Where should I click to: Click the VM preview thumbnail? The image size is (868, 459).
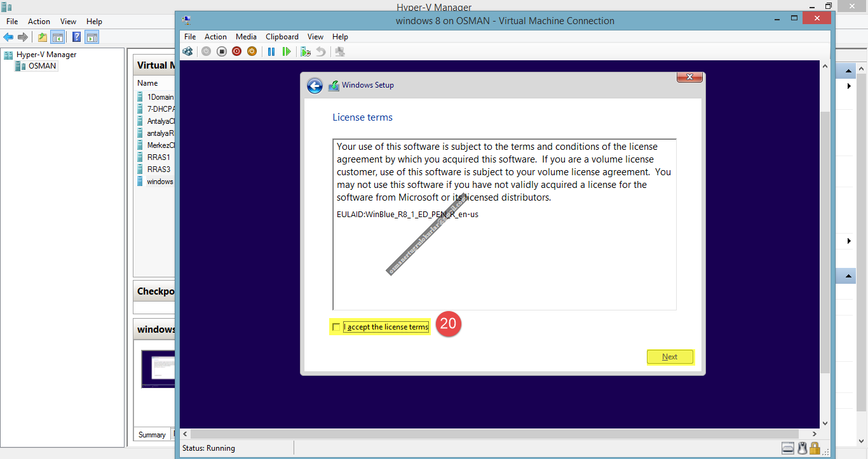coord(158,369)
